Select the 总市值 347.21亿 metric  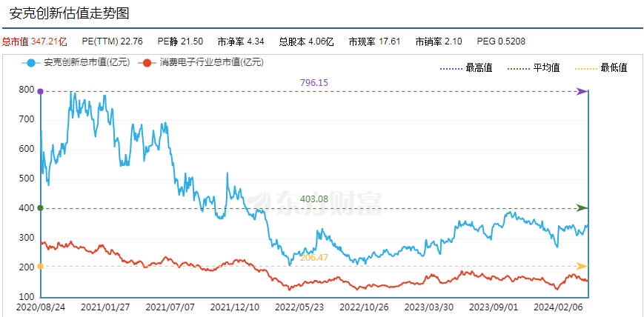(35, 41)
